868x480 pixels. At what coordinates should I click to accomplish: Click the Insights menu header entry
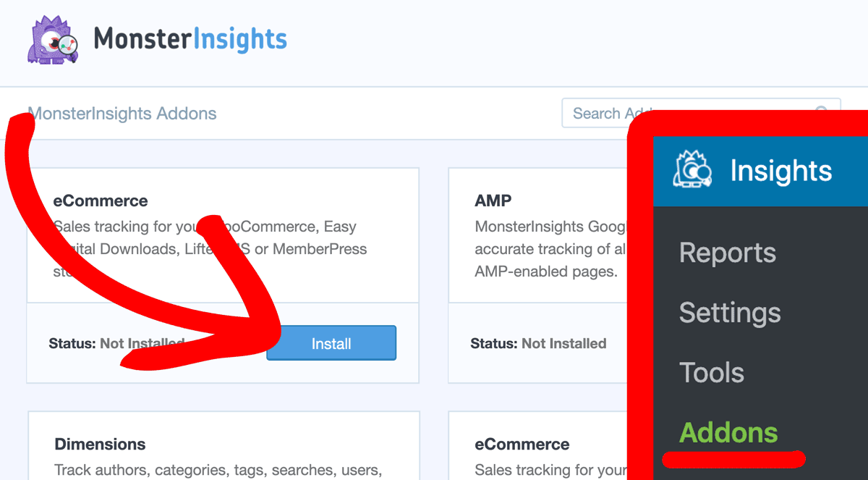(780, 171)
